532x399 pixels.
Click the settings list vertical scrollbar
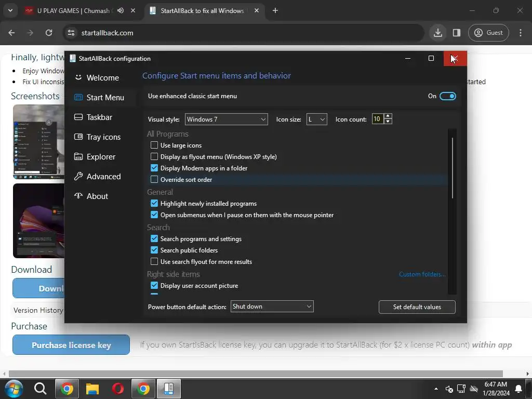point(453,167)
